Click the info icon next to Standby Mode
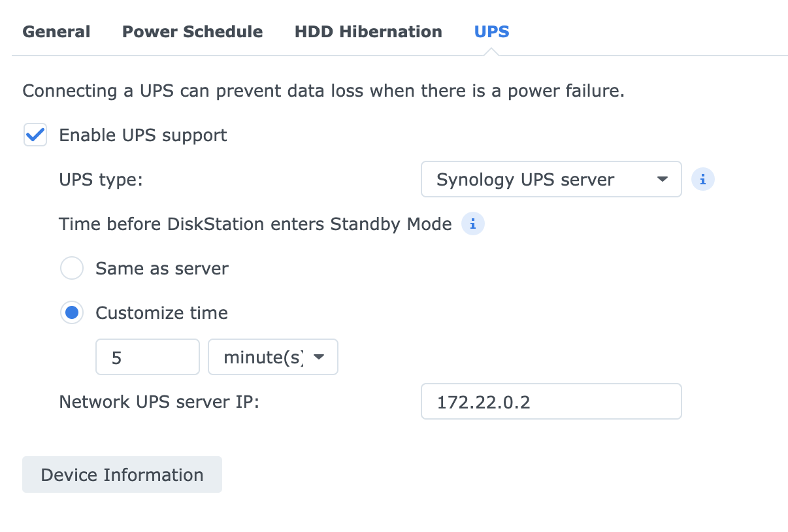Image resolution: width=788 pixels, height=532 pixels. [x=473, y=224]
